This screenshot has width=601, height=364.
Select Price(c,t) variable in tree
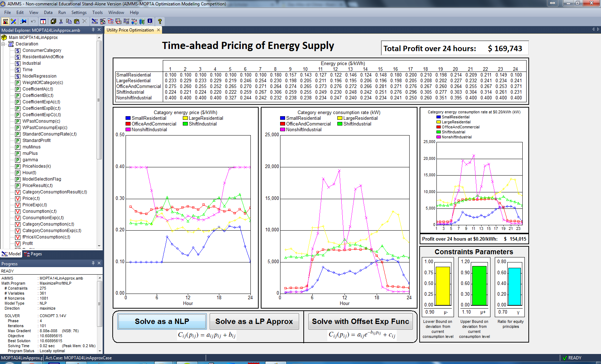pyautogui.click(x=31, y=198)
